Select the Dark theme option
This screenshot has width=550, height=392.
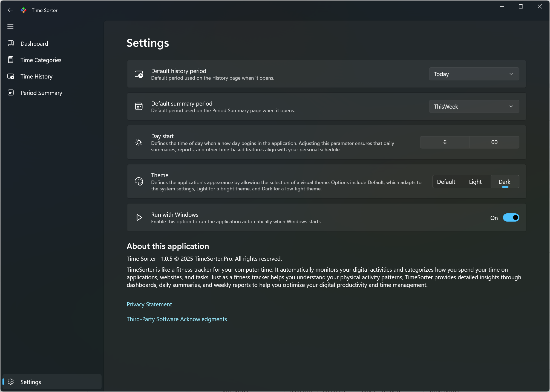point(504,182)
